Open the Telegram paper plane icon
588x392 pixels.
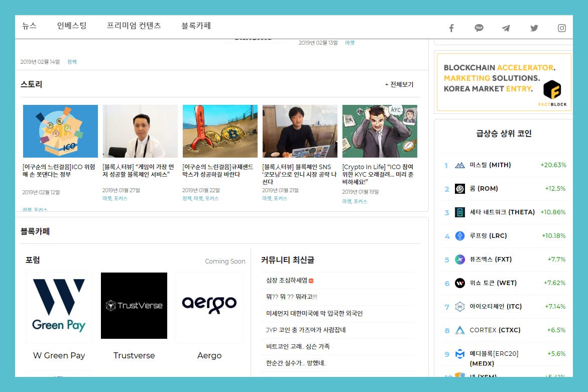click(x=506, y=28)
